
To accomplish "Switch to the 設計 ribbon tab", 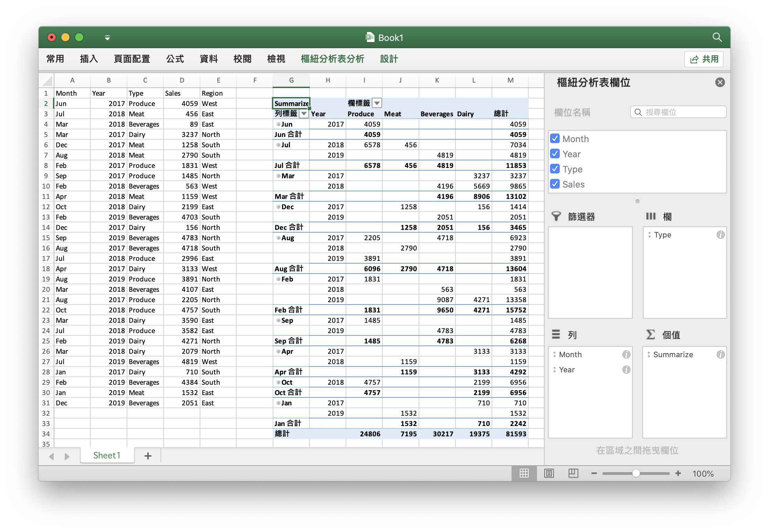I will click(389, 59).
